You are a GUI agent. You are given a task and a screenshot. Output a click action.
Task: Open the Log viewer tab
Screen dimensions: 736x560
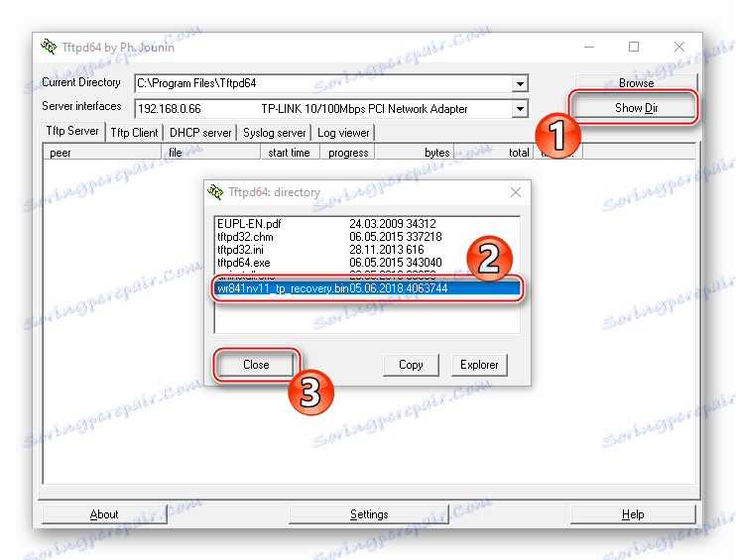tap(343, 133)
